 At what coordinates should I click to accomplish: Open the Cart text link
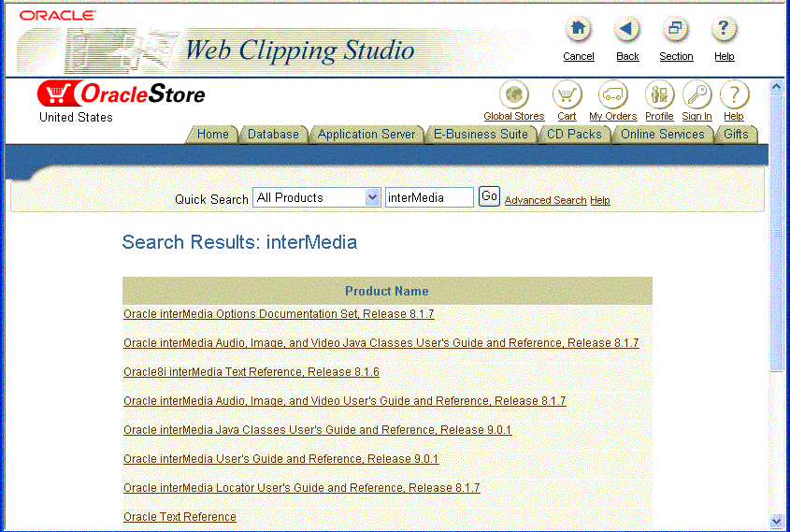pyautogui.click(x=567, y=116)
